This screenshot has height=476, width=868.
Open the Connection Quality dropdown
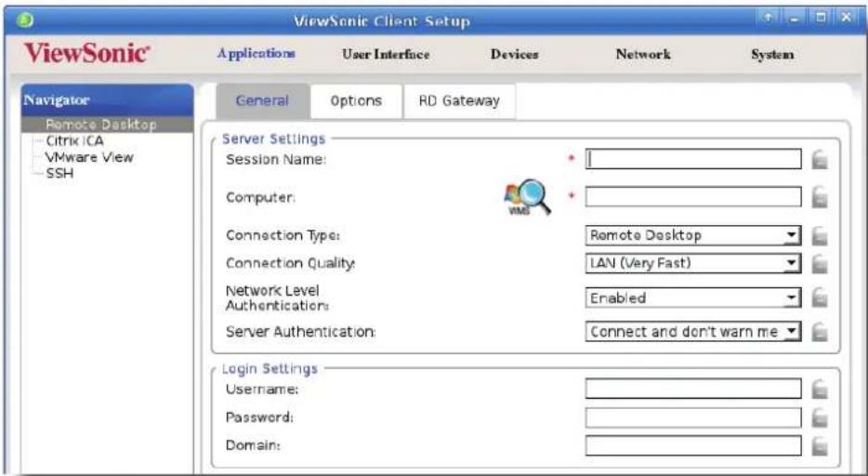(692, 263)
